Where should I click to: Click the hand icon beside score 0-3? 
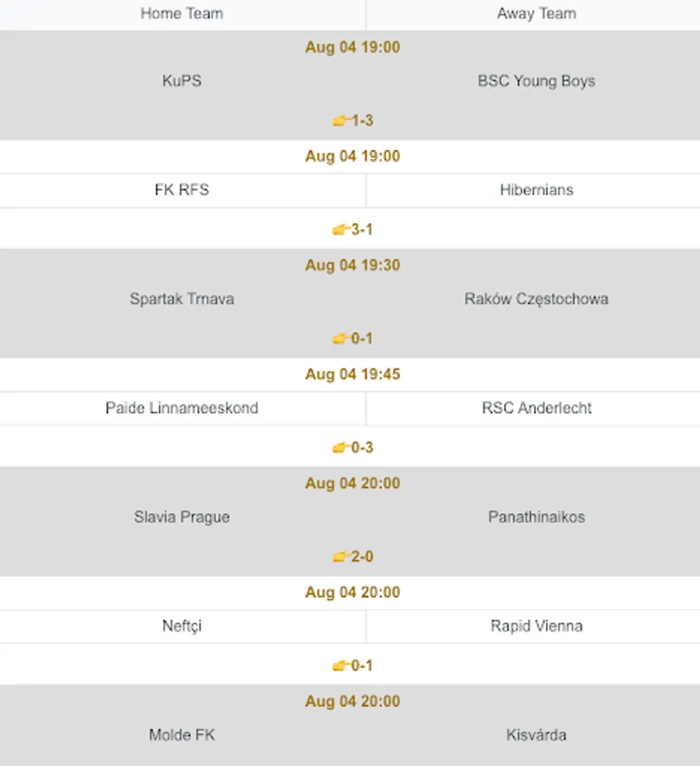tap(341, 448)
